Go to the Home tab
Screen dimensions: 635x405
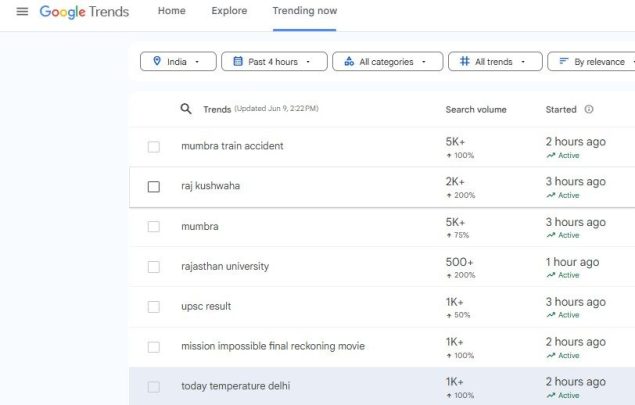172,11
